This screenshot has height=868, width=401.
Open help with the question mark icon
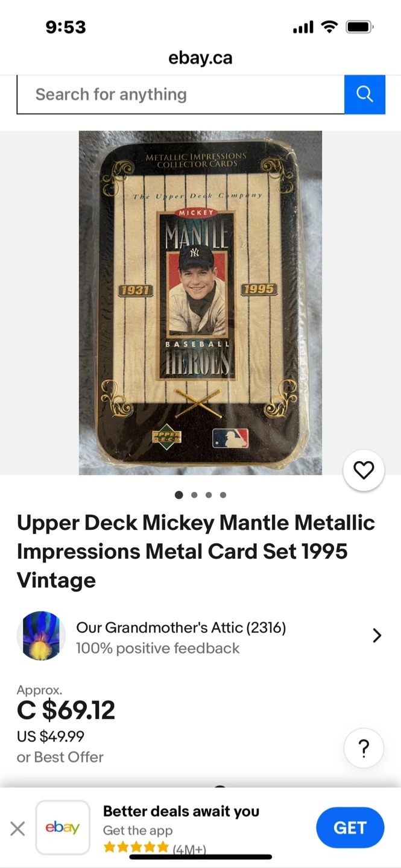click(364, 749)
